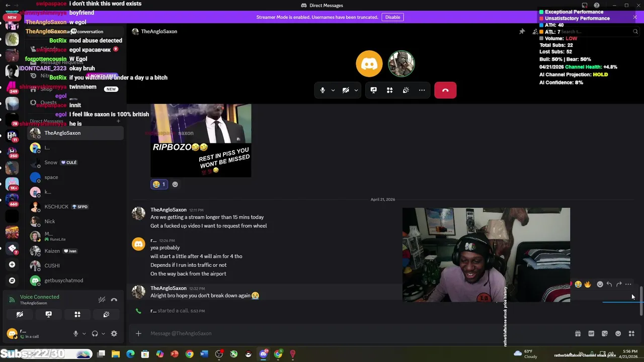This screenshot has height=362, width=644.
Task: Click the laughing emoji reaction count under image
Action: [x=159, y=185]
